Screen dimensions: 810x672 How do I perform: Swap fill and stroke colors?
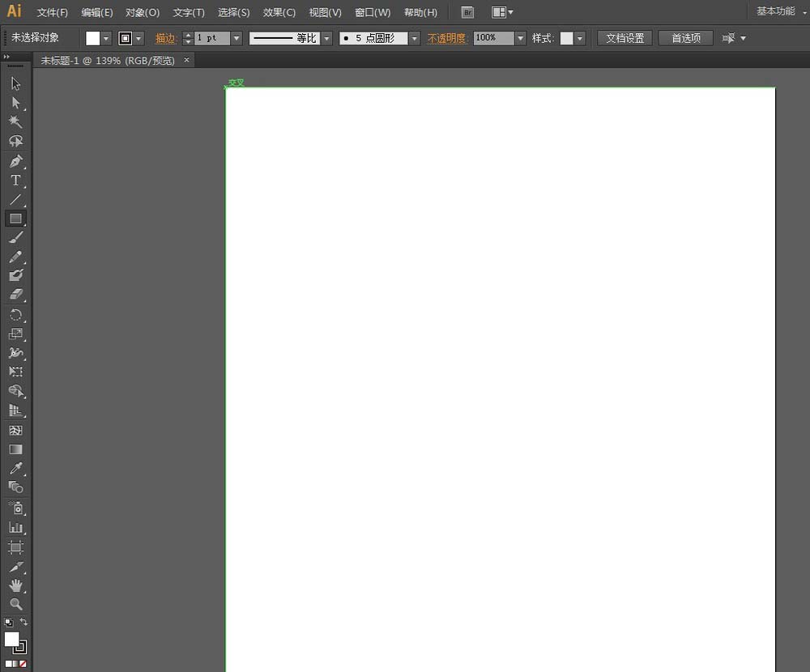pos(23,622)
